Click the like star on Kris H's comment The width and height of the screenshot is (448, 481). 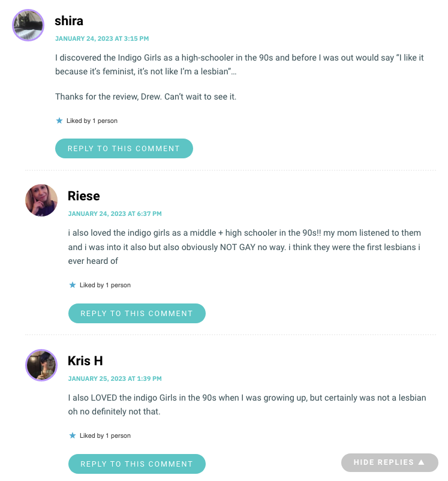coord(73,435)
